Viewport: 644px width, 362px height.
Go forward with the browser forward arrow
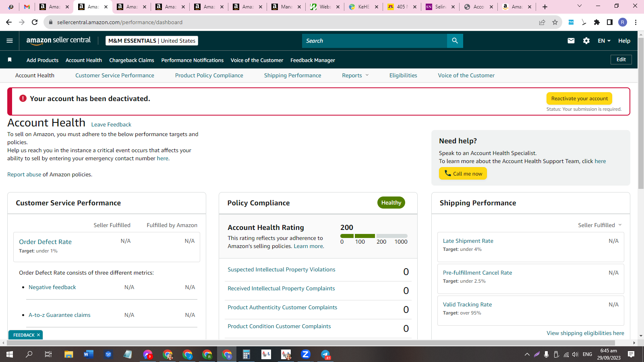click(x=22, y=22)
